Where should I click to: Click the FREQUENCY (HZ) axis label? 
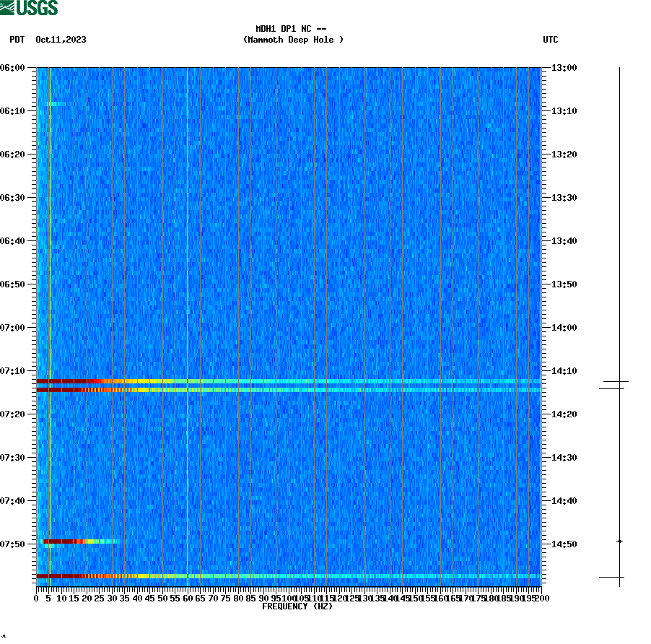297,606
